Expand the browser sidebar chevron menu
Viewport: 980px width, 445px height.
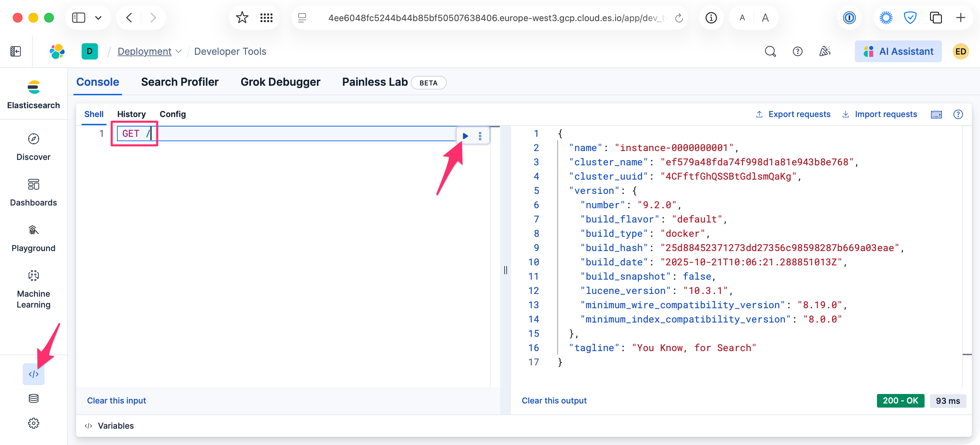(98, 18)
